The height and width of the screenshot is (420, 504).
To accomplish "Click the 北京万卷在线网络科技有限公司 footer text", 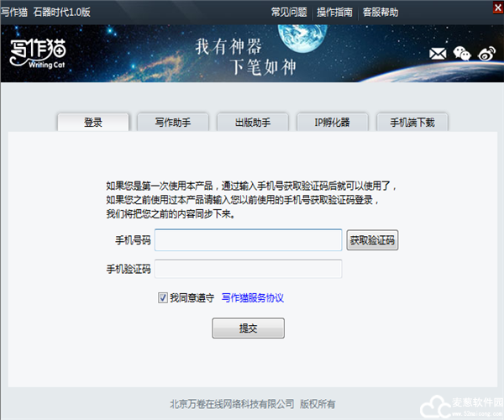I will [x=232, y=404].
